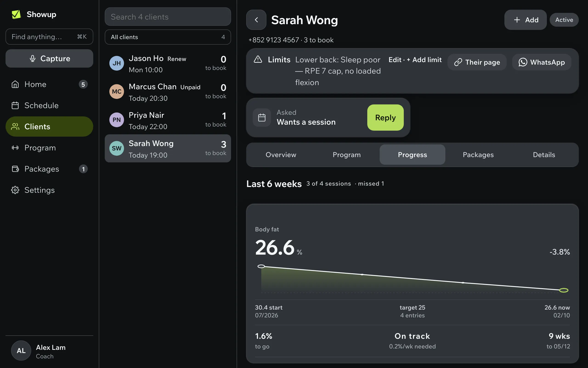Click the JH avatar for Jason Ho

coord(117,63)
